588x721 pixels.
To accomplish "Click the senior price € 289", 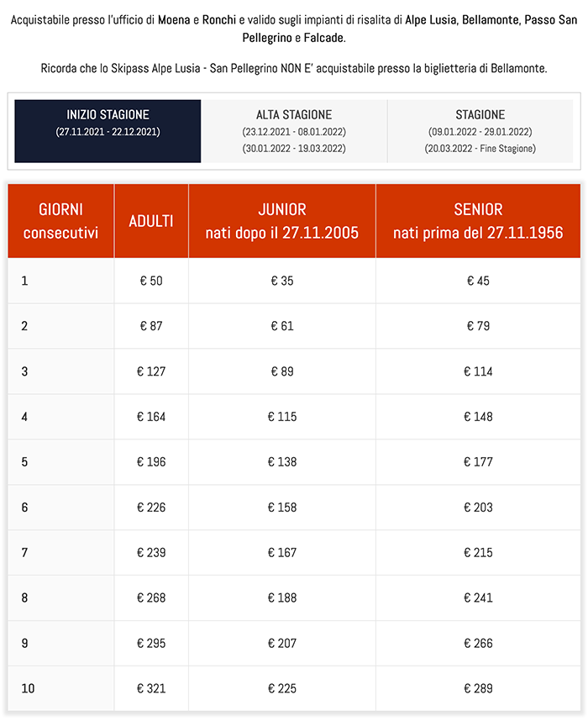I will tap(478, 689).
